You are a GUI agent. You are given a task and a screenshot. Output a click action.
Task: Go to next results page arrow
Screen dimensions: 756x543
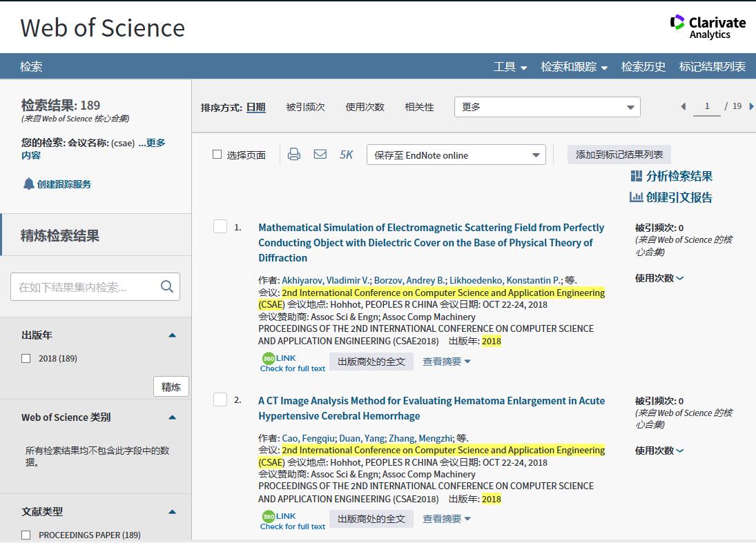(751, 106)
